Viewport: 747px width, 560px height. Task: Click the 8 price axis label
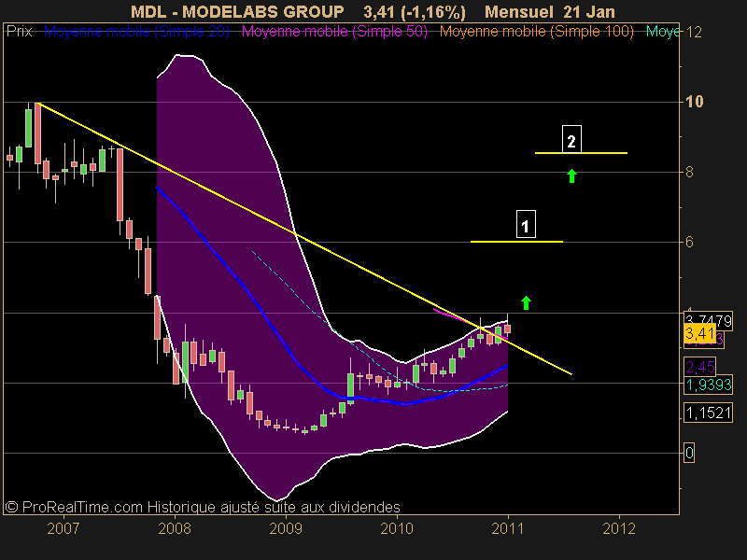(689, 172)
